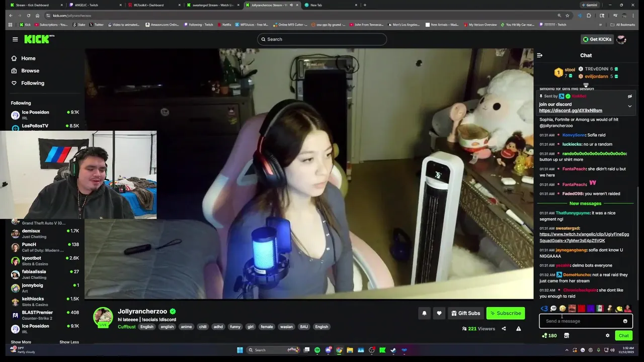This screenshot has width=644, height=362.
Task: Click the Gift Subs button
Action: tap(465, 313)
